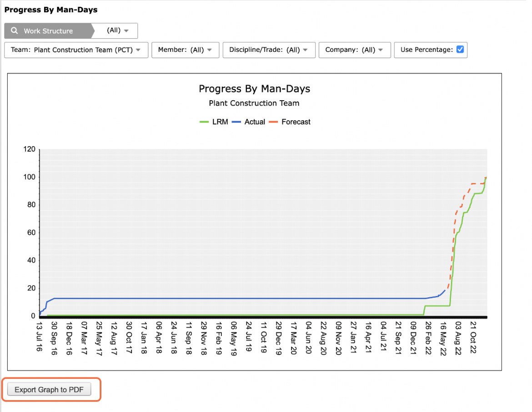Click the 100 value on the y-axis

click(x=29, y=177)
